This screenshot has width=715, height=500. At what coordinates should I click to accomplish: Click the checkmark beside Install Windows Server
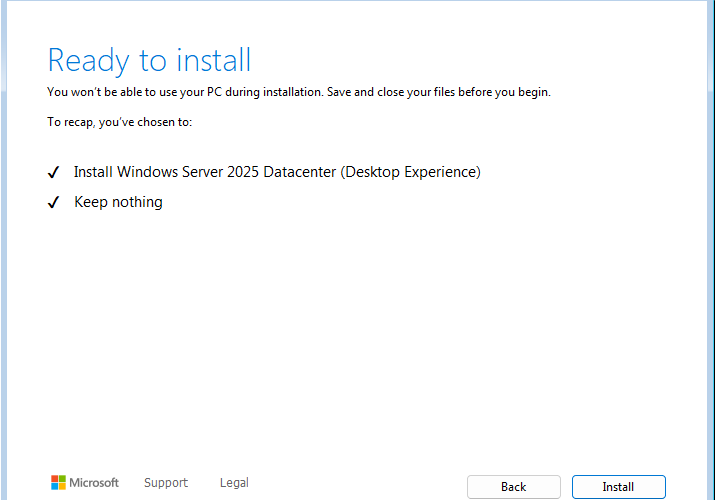(x=53, y=172)
